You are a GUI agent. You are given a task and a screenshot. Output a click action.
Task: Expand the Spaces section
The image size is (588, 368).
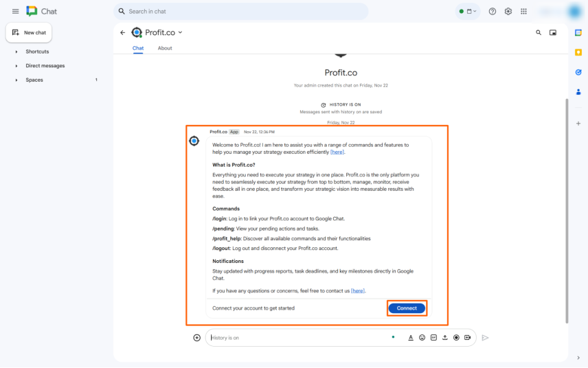click(x=16, y=80)
